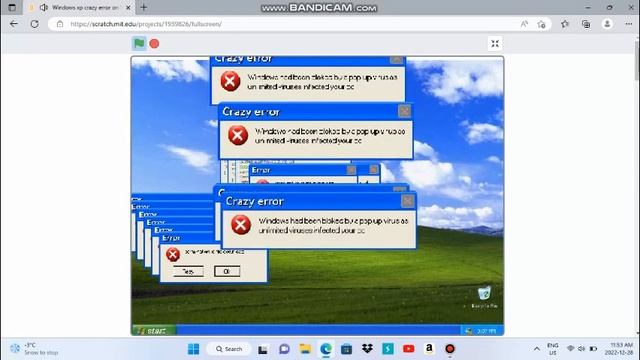Viewport: 640px width, 360px height.
Task: Reload the page with the refresh icon
Action: (x=35, y=24)
